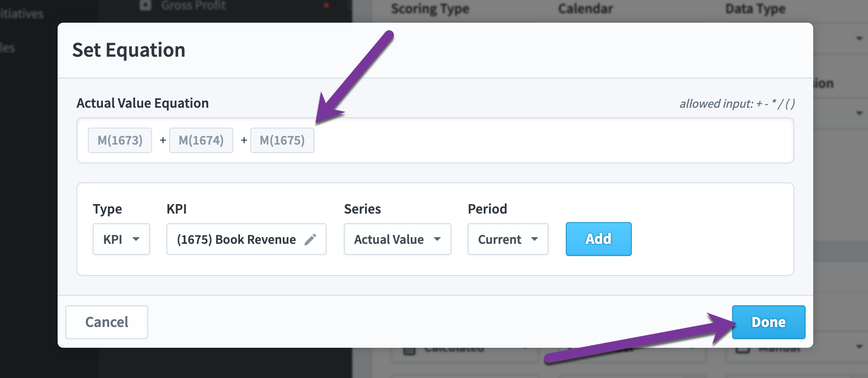
Task: Confirm the equation with Done
Action: point(769,322)
